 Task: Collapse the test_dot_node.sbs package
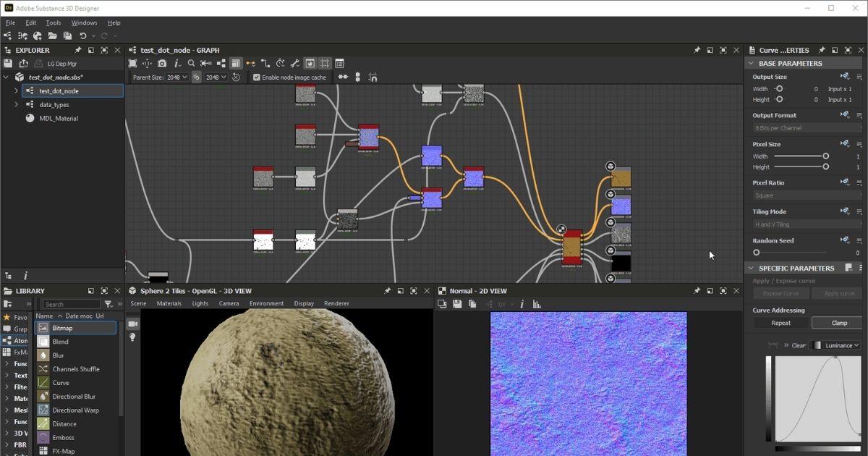6,77
